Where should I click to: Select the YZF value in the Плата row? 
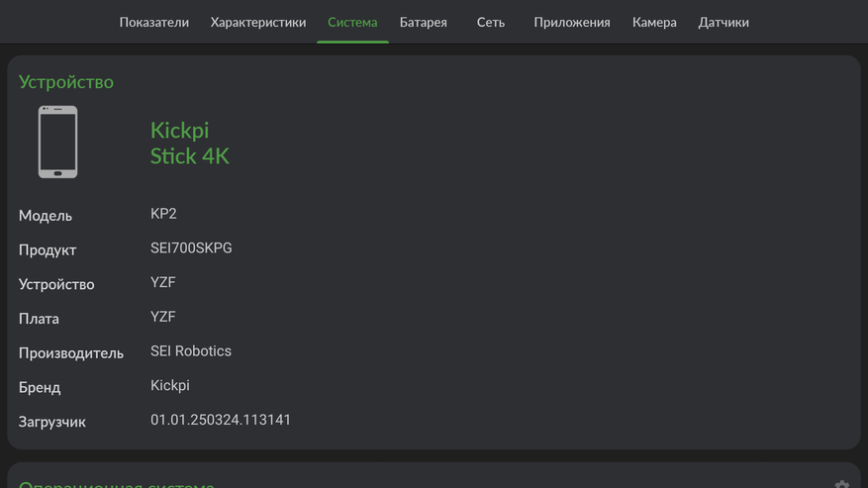click(x=163, y=317)
